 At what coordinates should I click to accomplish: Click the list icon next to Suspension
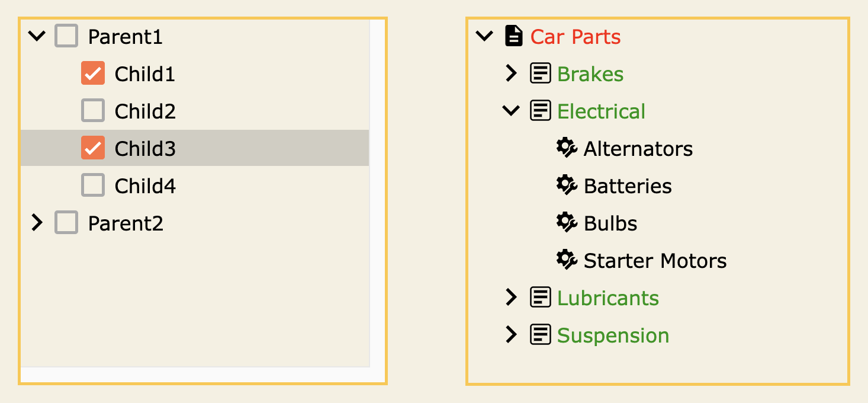pos(540,334)
